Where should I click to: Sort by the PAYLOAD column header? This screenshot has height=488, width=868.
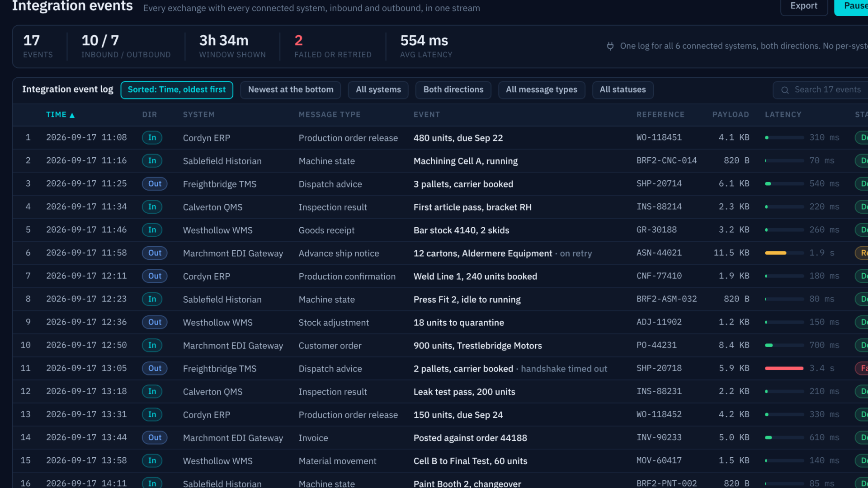(x=731, y=115)
